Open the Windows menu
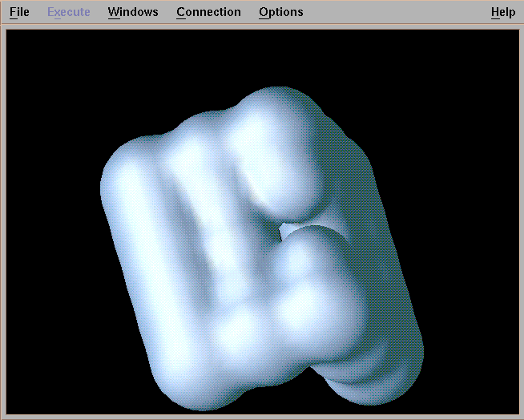This screenshot has width=524, height=420. point(133,12)
